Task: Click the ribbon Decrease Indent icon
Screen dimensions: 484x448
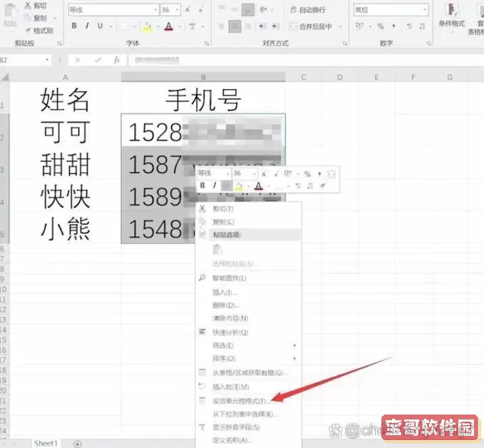Action: click(x=263, y=26)
